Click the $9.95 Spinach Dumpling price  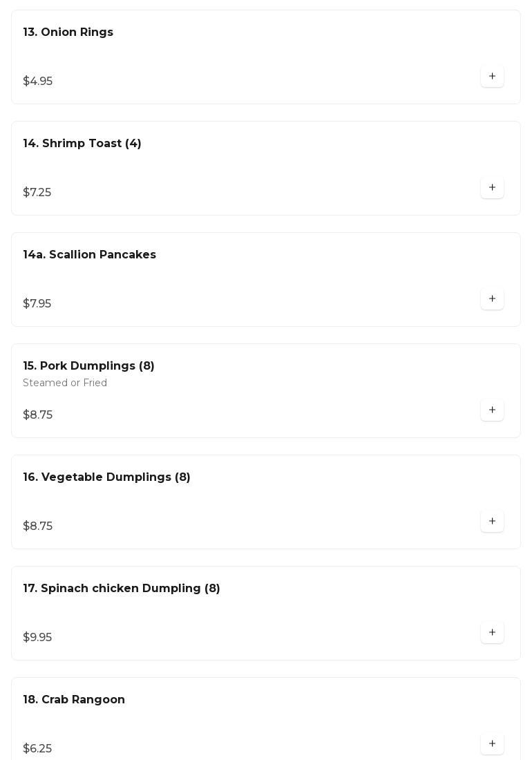click(x=37, y=638)
